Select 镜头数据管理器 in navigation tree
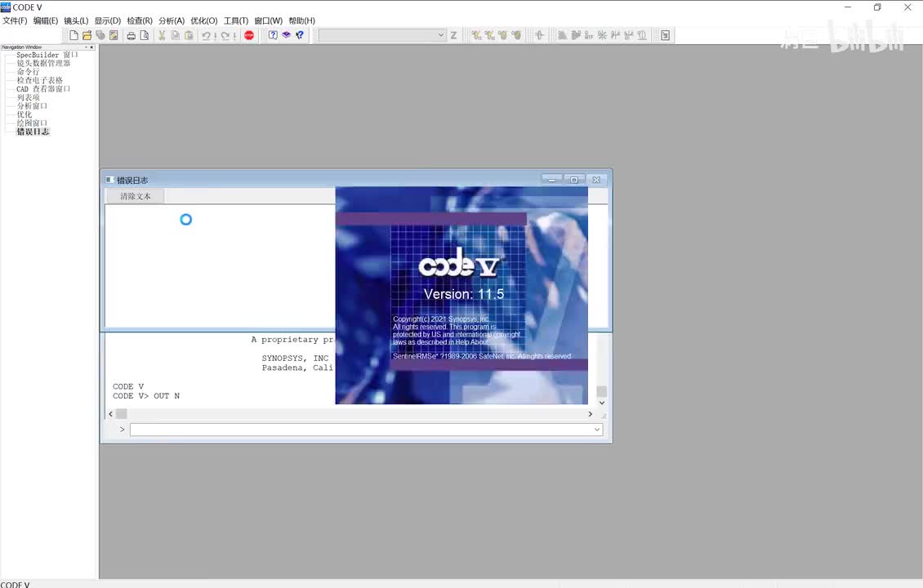Screen dimensions: 923x588 coord(43,63)
